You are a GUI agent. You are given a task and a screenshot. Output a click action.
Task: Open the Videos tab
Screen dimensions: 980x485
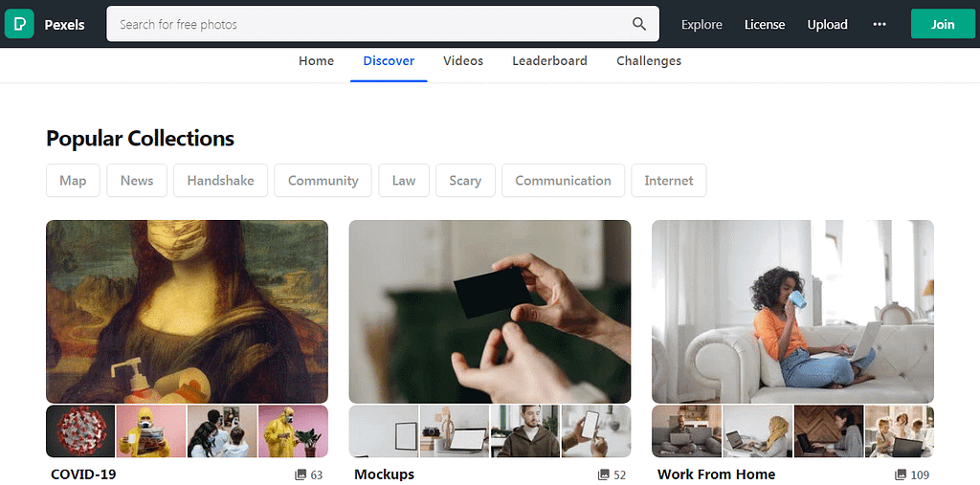[463, 61]
